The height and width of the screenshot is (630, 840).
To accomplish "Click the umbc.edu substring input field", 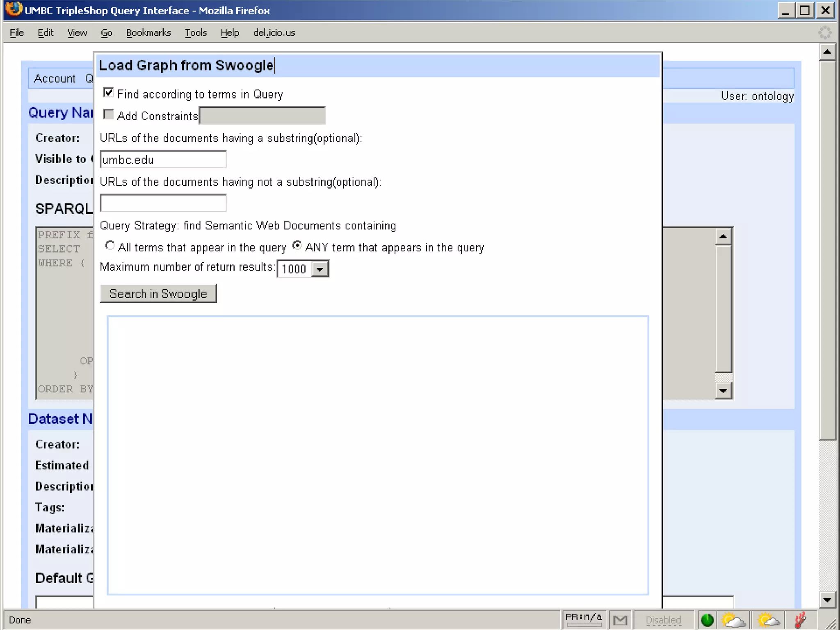I will point(163,160).
